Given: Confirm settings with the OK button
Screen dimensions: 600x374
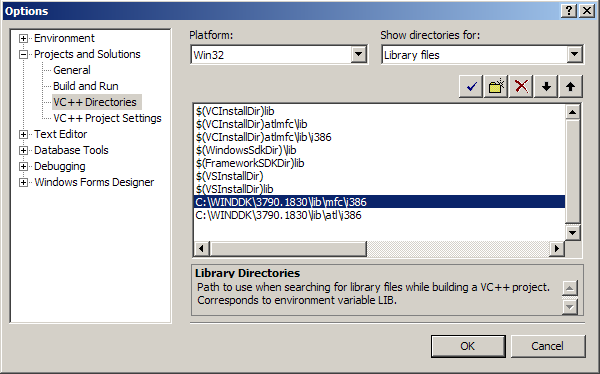Looking at the screenshot, I should point(468,346).
